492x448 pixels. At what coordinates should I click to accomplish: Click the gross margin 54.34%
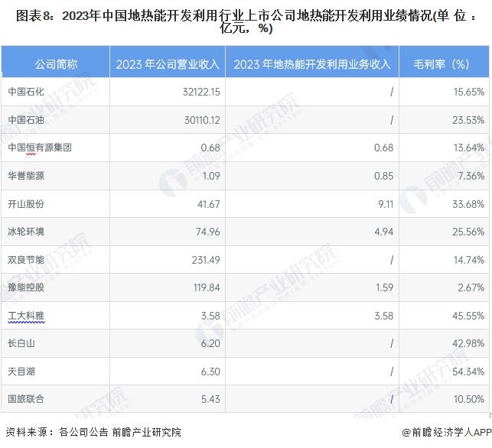click(468, 372)
